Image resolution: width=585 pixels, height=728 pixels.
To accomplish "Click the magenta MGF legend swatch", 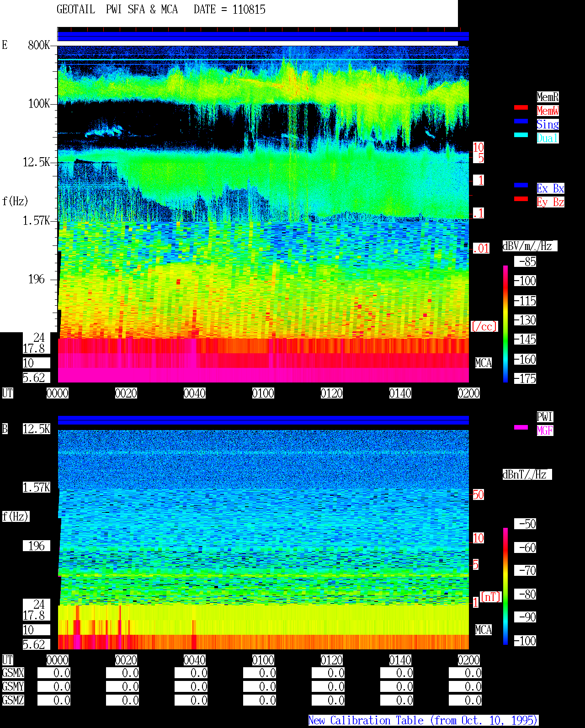I will coord(521,427).
